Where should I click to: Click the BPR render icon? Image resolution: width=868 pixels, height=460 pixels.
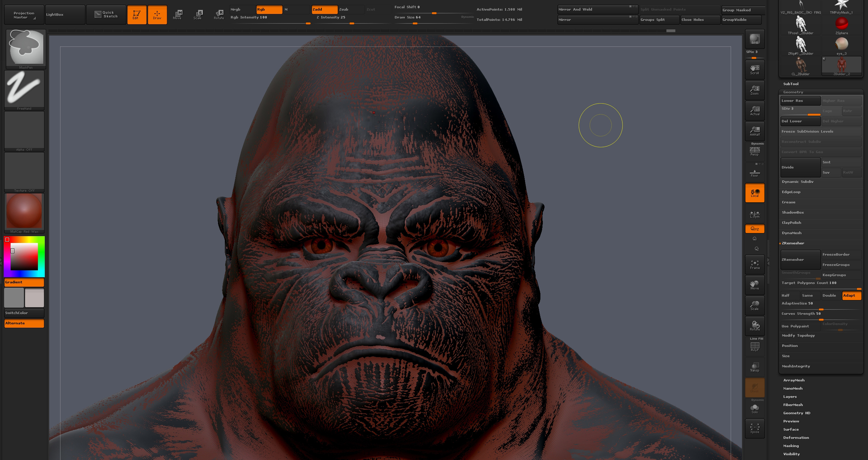(754, 39)
